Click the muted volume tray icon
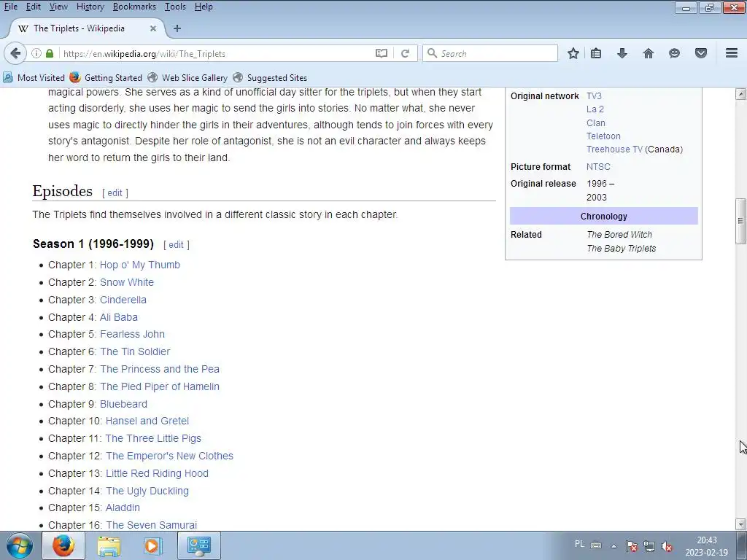 (667, 546)
